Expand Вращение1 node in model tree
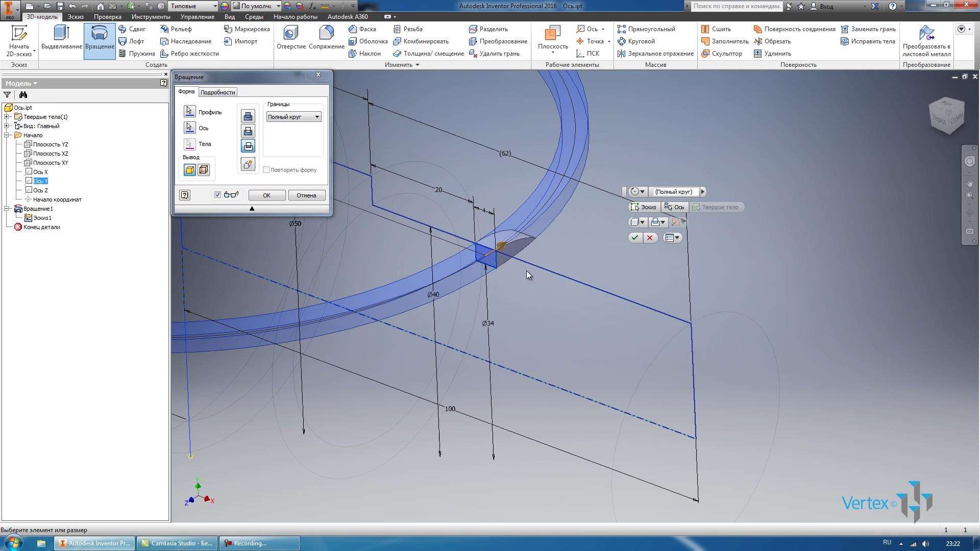 (7, 209)
